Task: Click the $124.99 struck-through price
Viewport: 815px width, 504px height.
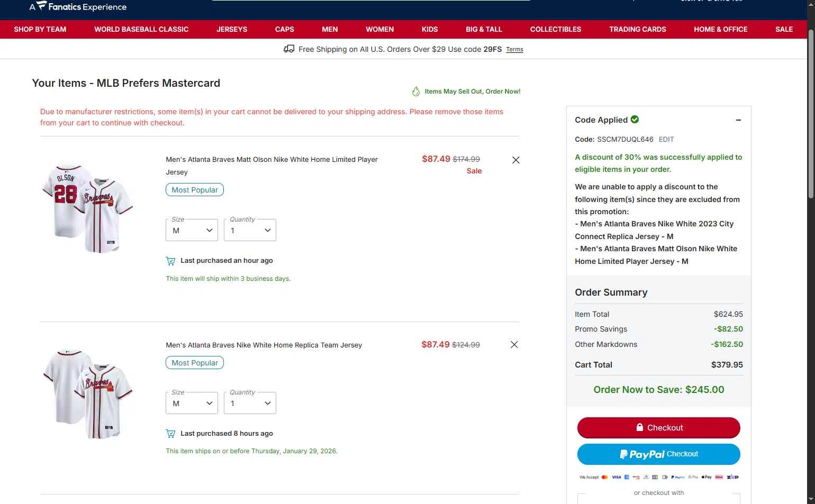Action: click(466, 345)
